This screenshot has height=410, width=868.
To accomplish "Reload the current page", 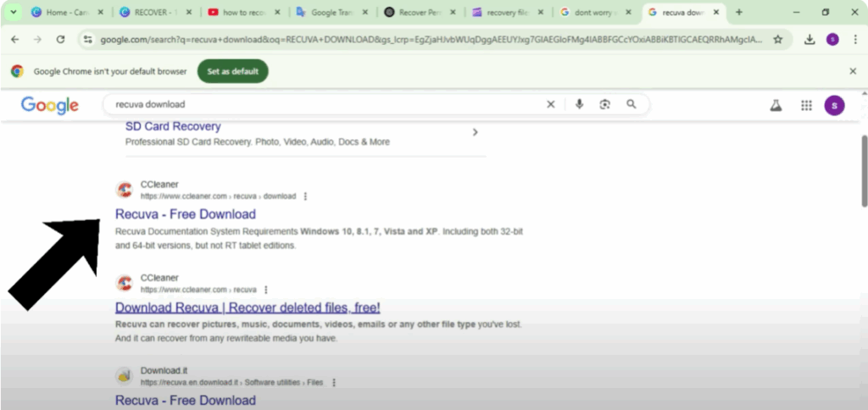I will pos(61,39).
